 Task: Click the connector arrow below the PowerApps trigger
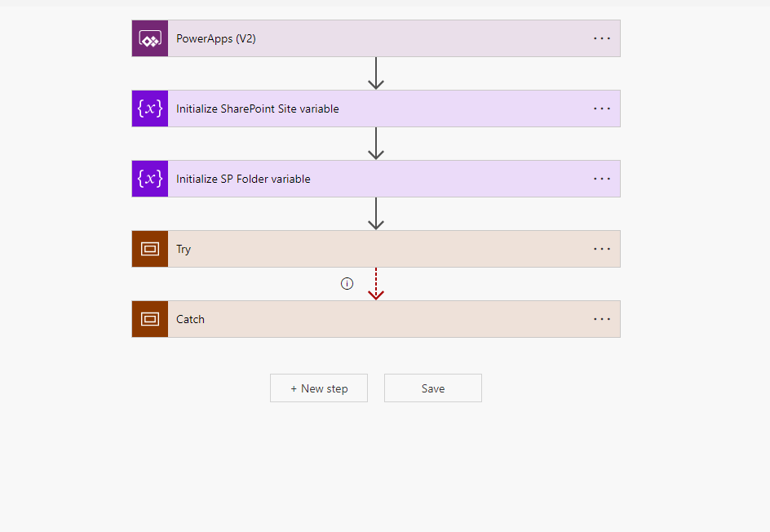pos(375,73)
